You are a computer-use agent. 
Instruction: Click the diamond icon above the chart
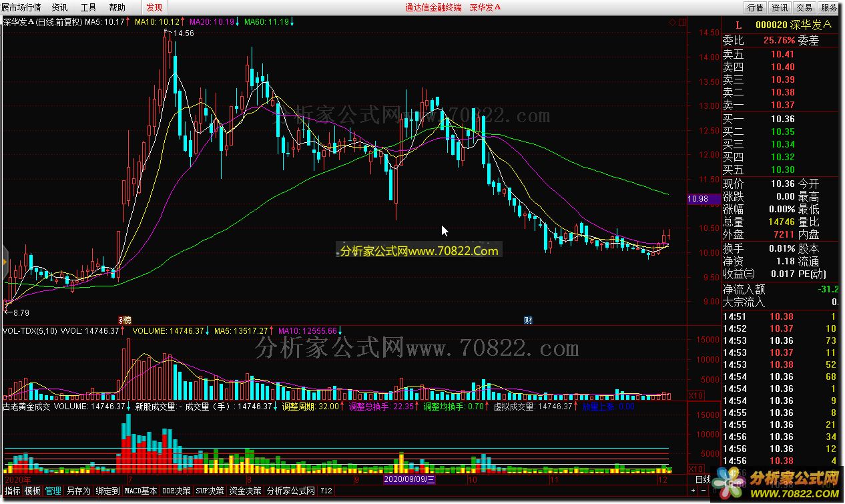(x=671, y=22)
